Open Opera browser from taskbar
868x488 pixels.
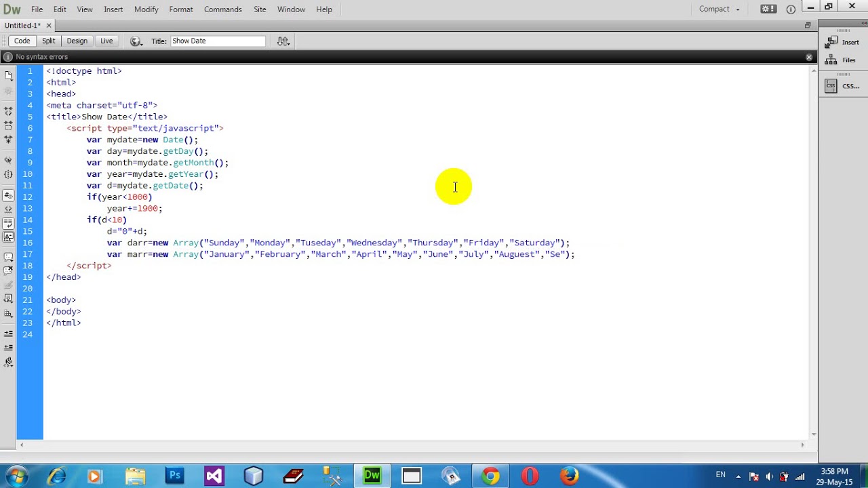pos(530,476)
